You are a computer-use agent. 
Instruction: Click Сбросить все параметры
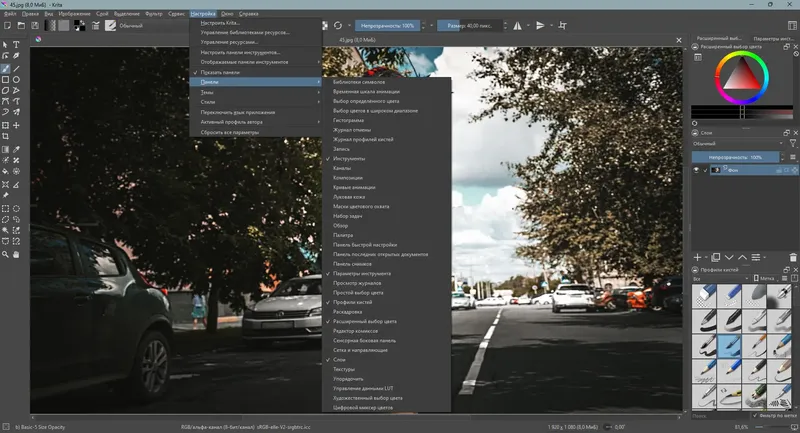tap(229, 132)
